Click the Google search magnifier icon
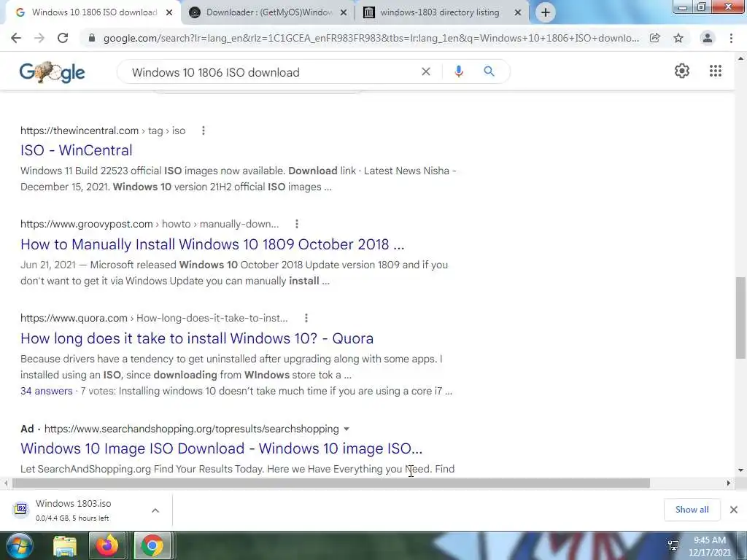 tap(489, 71)
